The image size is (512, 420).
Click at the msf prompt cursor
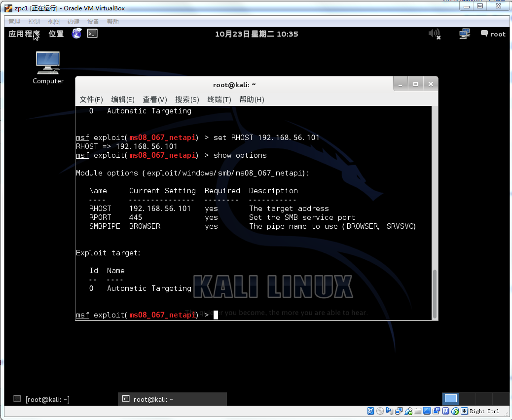tap(216, 315)
